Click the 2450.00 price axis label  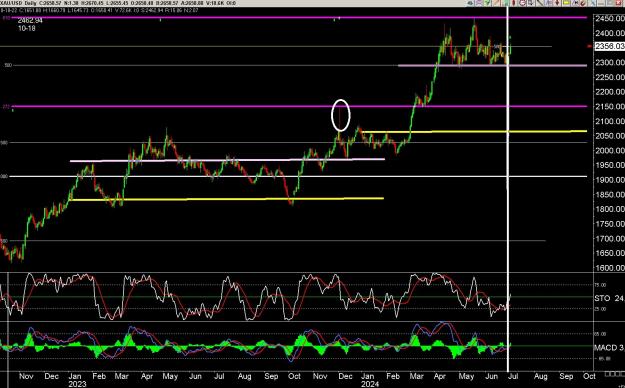click(609, 19)
